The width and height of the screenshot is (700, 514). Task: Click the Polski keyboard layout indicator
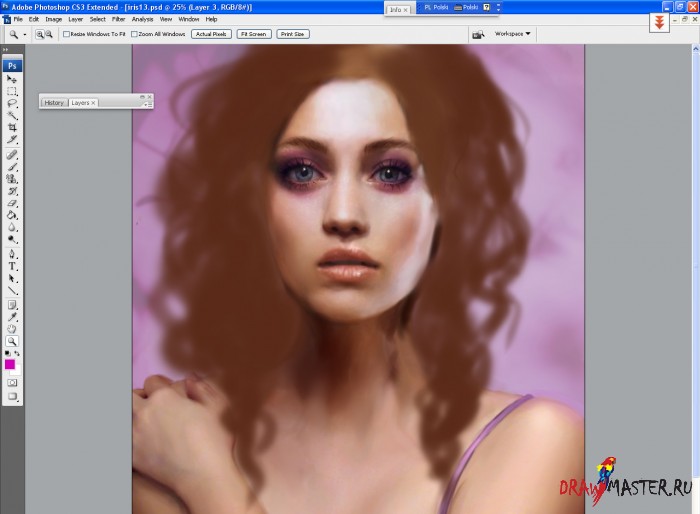point(467,8)
